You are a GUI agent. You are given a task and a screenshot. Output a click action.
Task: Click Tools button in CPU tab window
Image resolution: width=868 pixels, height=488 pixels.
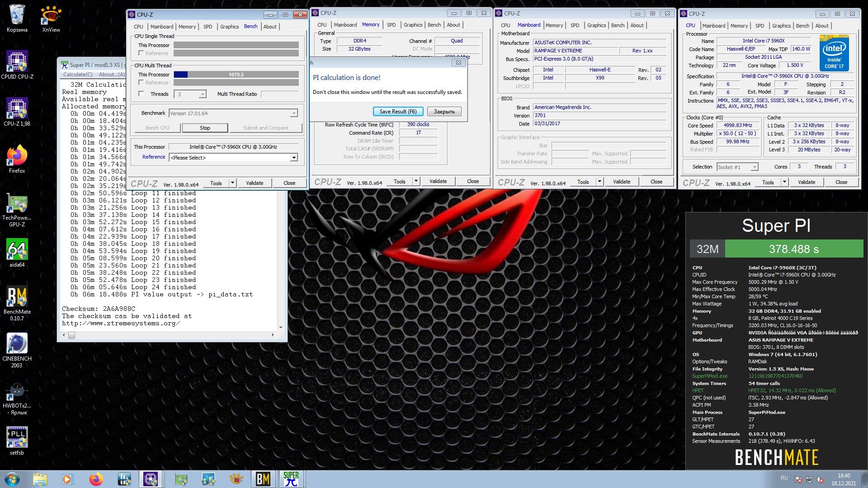tap(768, 182)
